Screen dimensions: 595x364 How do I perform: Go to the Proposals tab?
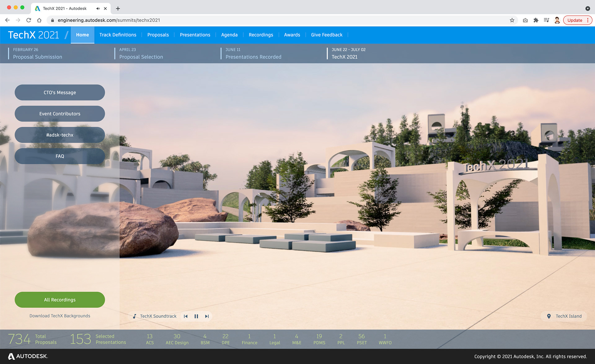tap(158, 35)
